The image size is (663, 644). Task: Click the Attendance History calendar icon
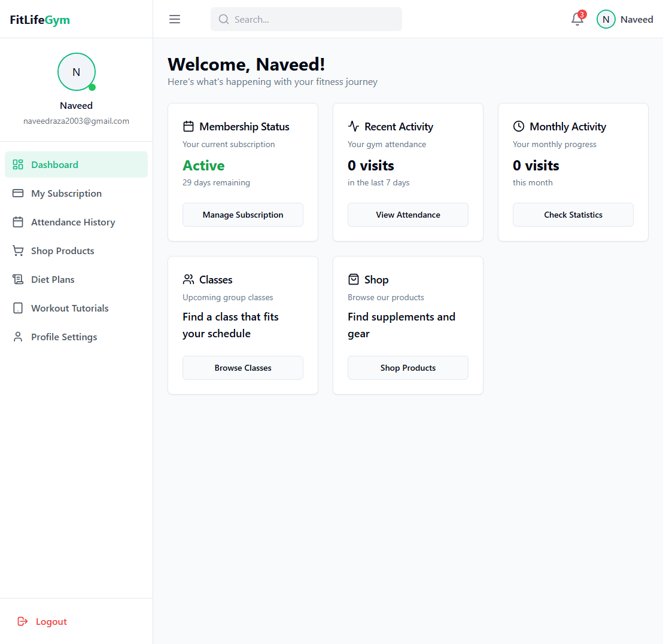click(x=18, y=222)
